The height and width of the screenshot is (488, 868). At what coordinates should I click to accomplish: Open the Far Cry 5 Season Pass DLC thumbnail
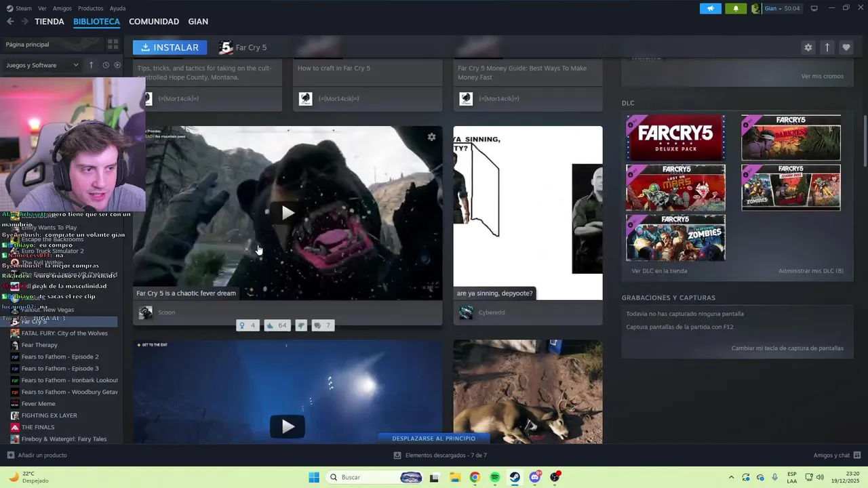pyautogui.click(x=791, y=188)
